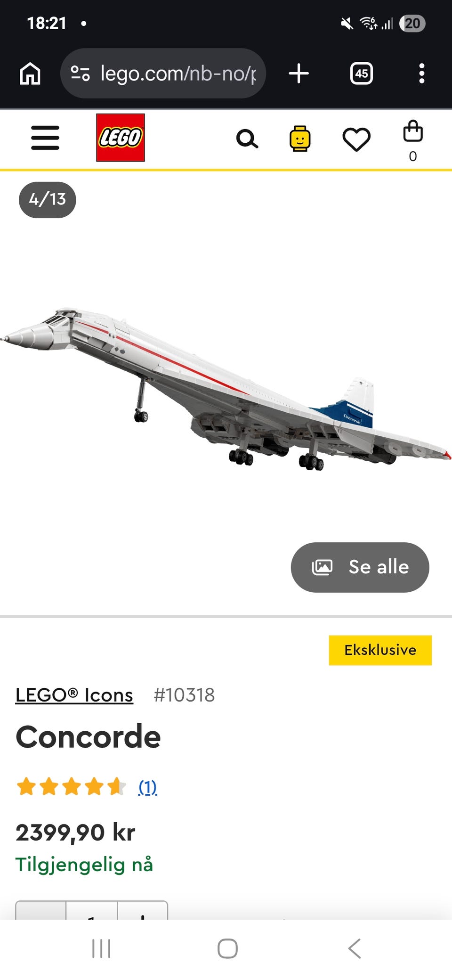The width and height of the screenshot is (452, 980).
Task: Open a new browser tab with plus
Action: click(x=299, y=73)
